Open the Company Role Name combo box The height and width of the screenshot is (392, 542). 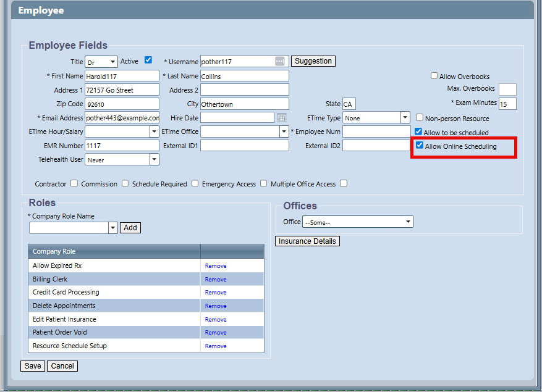click(73, 228)
